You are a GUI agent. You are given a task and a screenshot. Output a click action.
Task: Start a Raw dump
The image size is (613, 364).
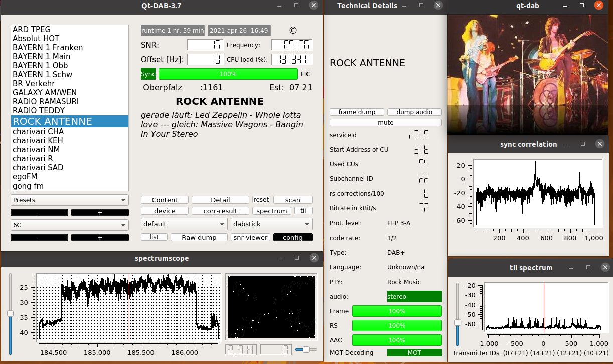point(199,237)
